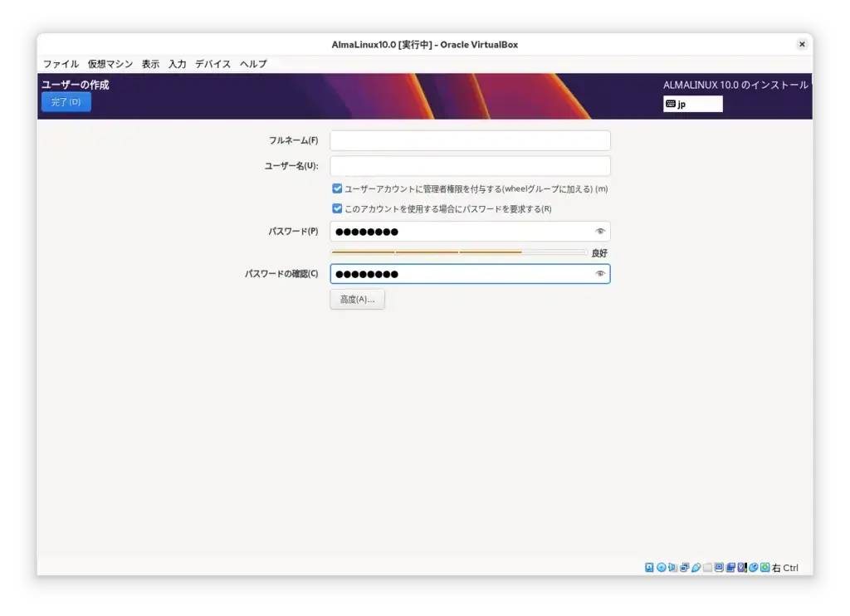Reveal the パスワード field contents with eye toggle
Screen dimensions: 850x616
(x=599, y=232)
